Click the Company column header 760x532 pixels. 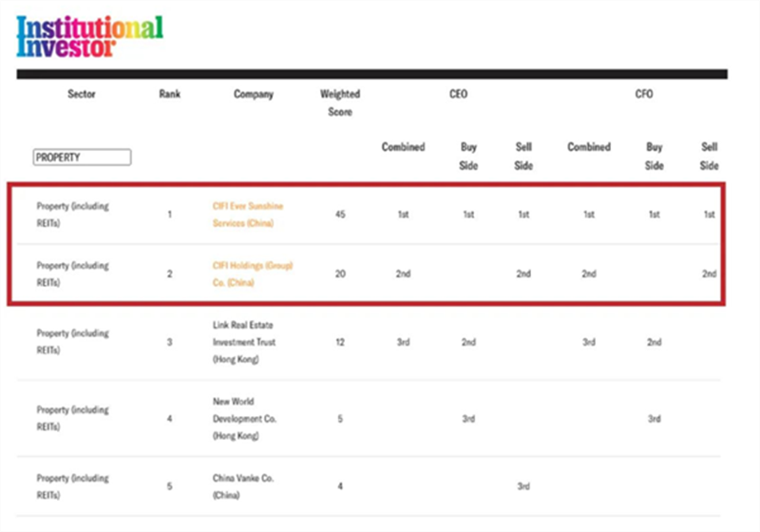pyautogui.click(x=254, y=94)
